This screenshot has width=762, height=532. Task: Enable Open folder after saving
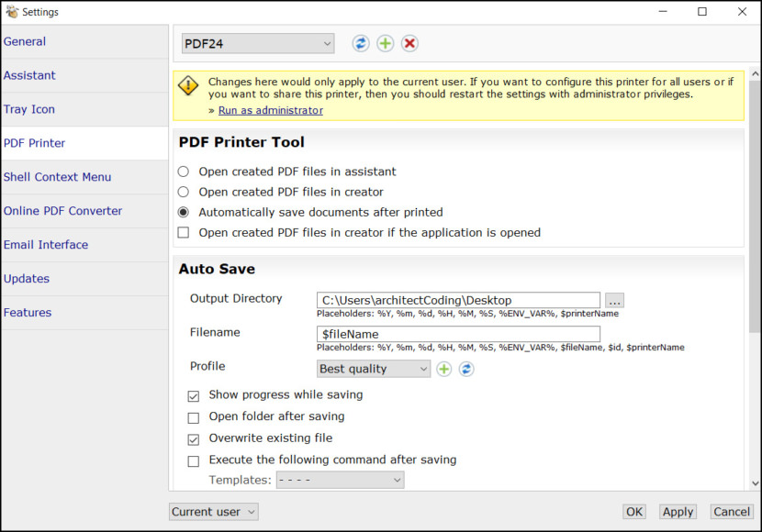coord(194,417)
